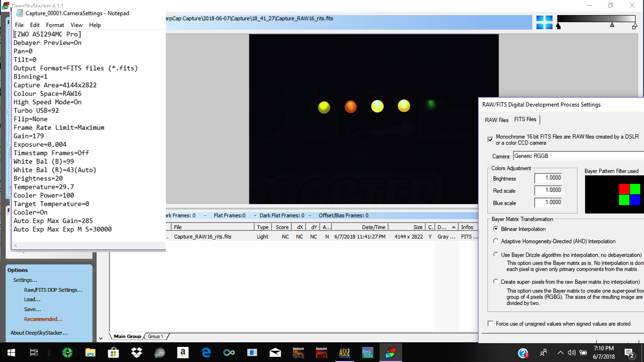Click the preview image of LED lights
The image size is (644, 362).
tap(374, 119)
